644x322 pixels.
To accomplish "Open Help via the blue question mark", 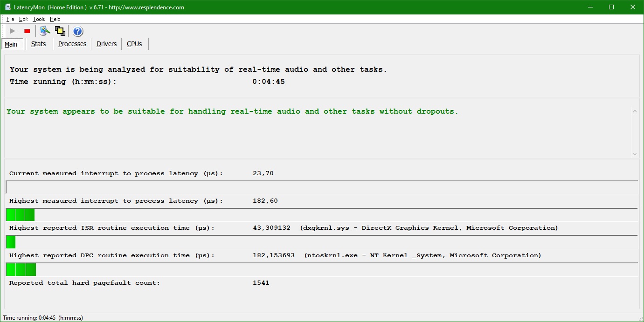I will 78,31.
